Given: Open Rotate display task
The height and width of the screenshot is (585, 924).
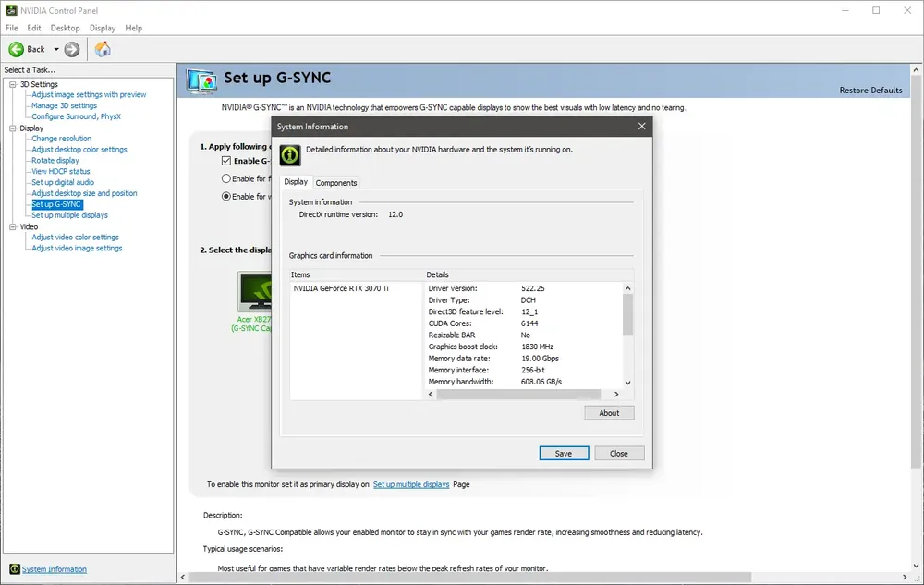Looking at the screenshot, I should 55,160.
